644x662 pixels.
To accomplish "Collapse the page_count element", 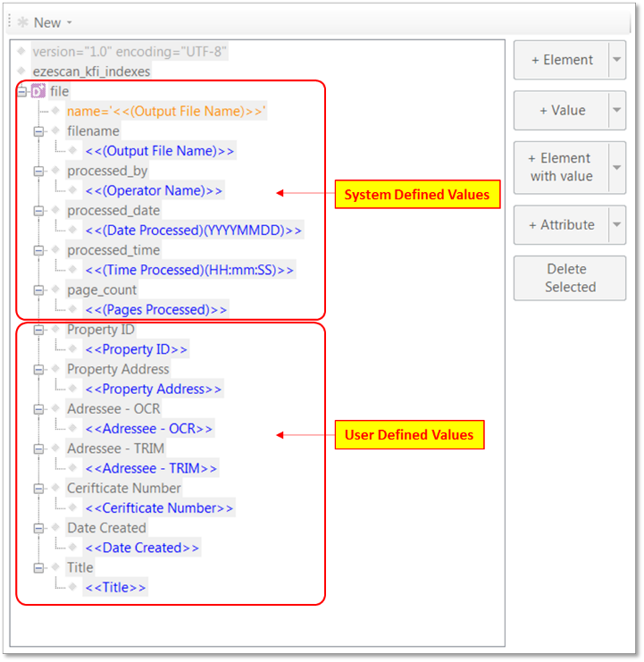I will click(38, 289).
